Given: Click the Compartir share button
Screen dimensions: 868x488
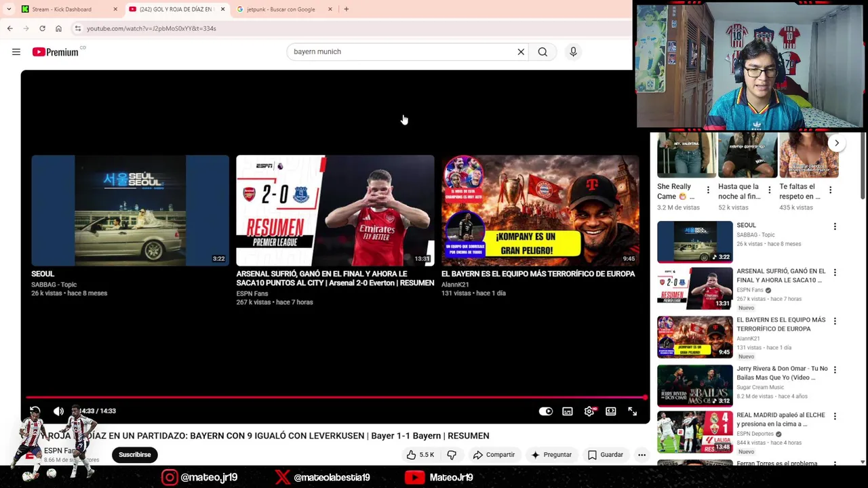Looking at the screenshot, I should click(494, 455).
